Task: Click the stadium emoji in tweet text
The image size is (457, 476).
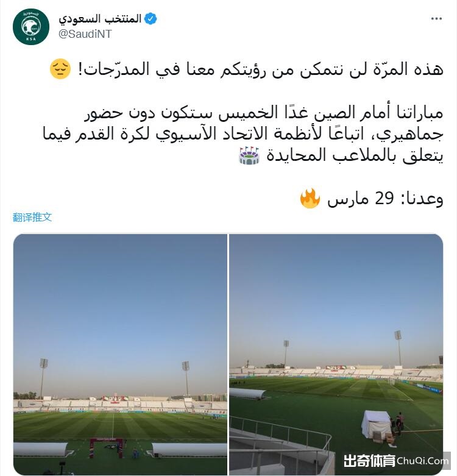Action: tap(249, 155)
